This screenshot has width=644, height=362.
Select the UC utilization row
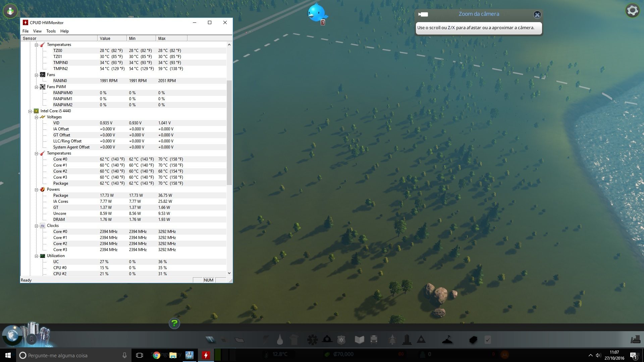[x=123, y=262]
